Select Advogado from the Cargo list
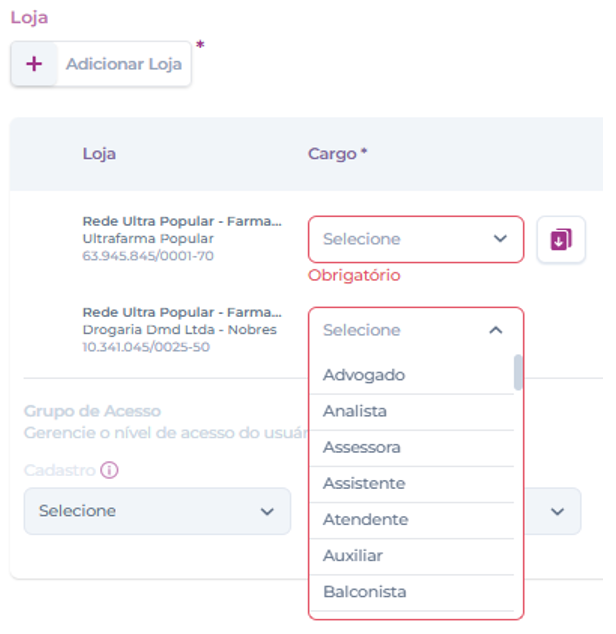The height and width of the screenshot is (634, 616). (x=364, y=375)
